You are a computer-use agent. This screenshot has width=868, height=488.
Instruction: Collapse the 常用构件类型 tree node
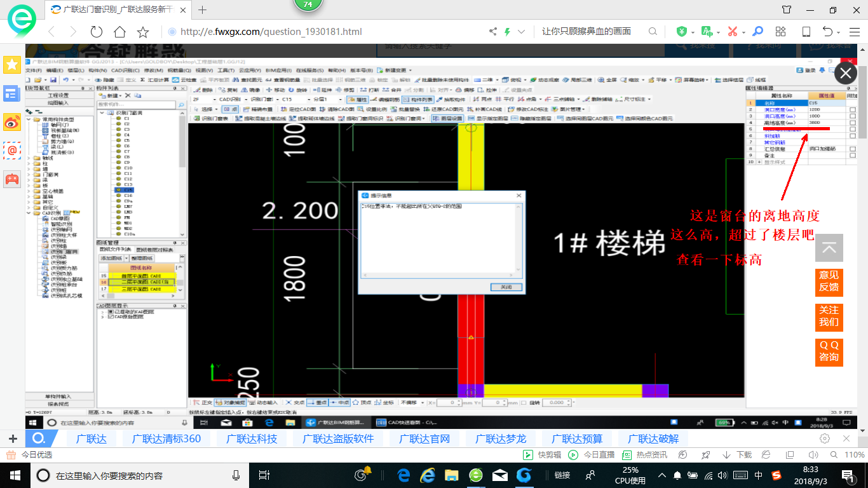tap(29, 119)
